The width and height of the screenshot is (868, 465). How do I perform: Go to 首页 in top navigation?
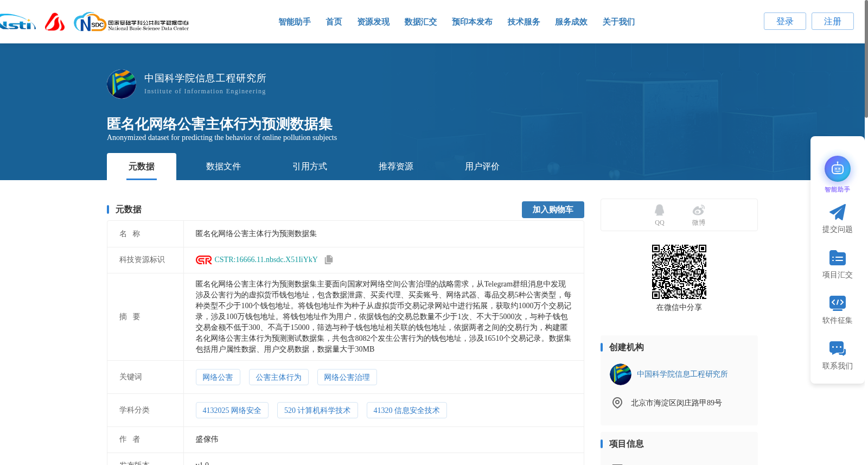(x=334, y=22)
